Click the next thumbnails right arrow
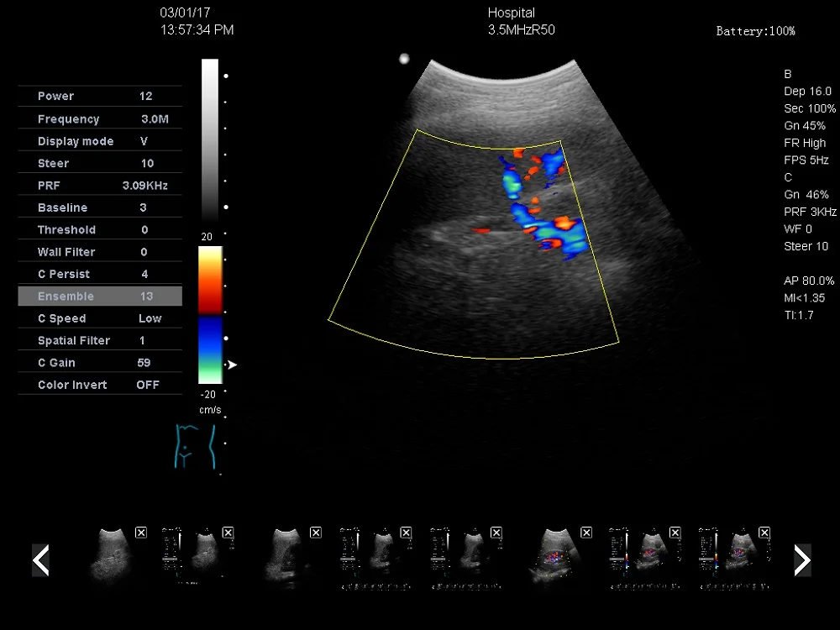840x630 pixels. click(x=802, y=560)
